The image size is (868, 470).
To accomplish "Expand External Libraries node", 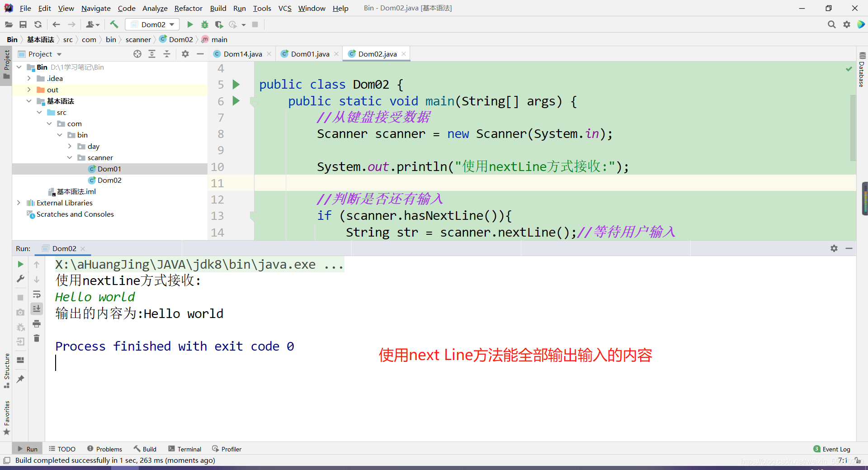I will click(19, 203).
